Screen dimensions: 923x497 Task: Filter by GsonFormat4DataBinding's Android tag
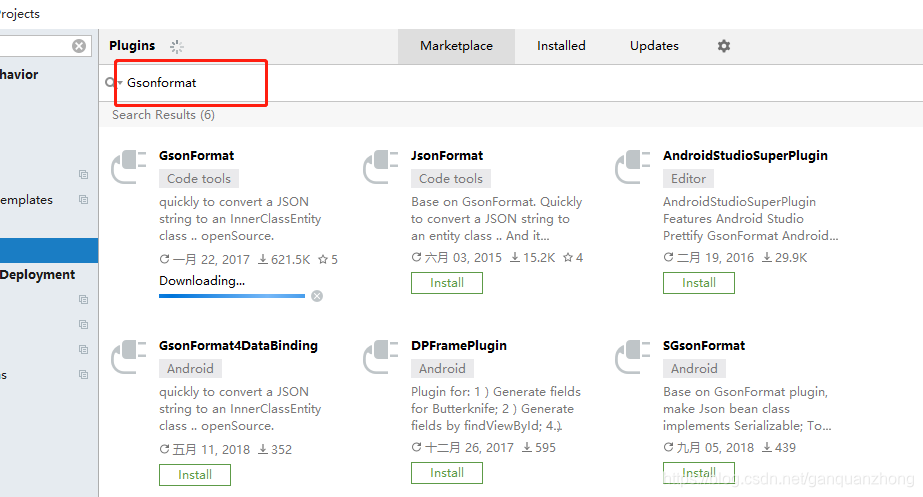(x=190, y=369)
